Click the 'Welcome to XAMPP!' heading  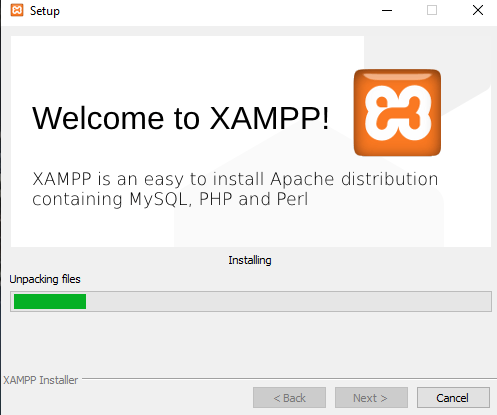click(181, 118)
